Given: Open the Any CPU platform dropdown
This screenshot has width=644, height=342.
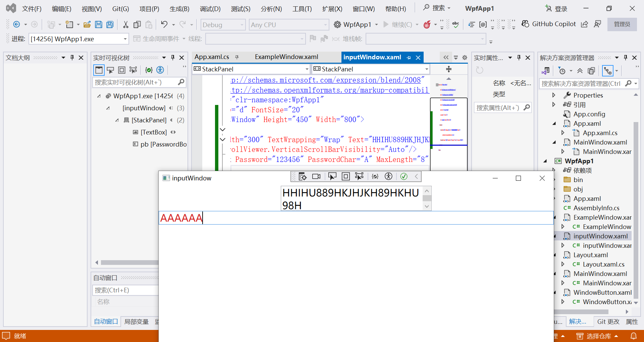Looking at the screenshot, I should [x=289, y=25].
